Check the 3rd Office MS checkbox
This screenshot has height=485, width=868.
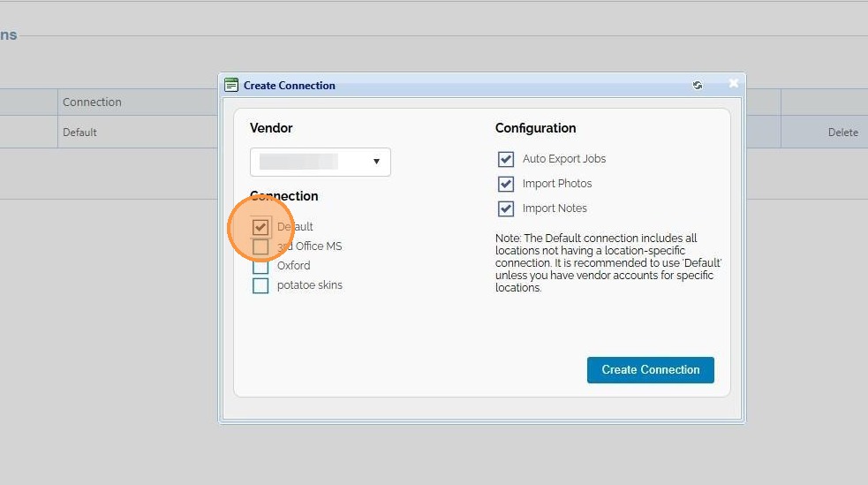[260, 246]
